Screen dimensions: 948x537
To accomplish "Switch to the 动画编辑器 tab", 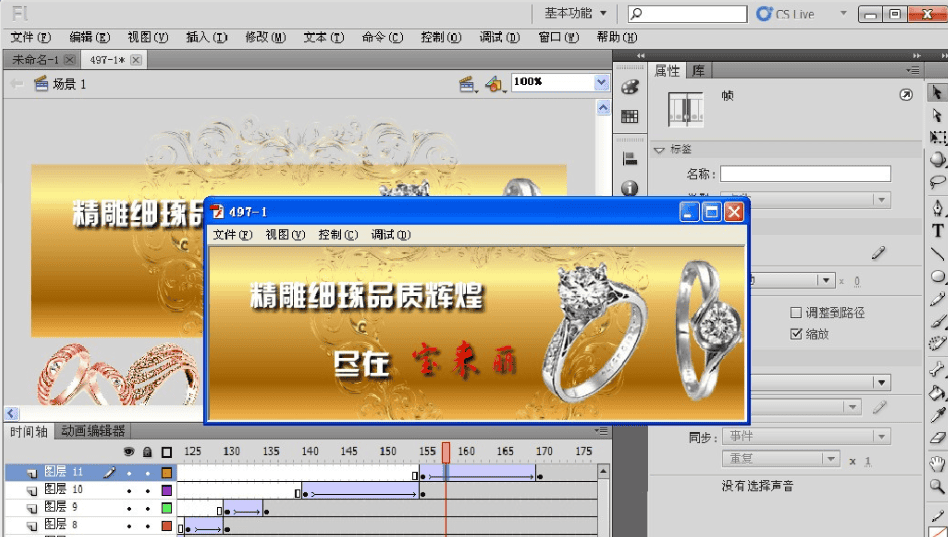I will click(x=93, y=431).
